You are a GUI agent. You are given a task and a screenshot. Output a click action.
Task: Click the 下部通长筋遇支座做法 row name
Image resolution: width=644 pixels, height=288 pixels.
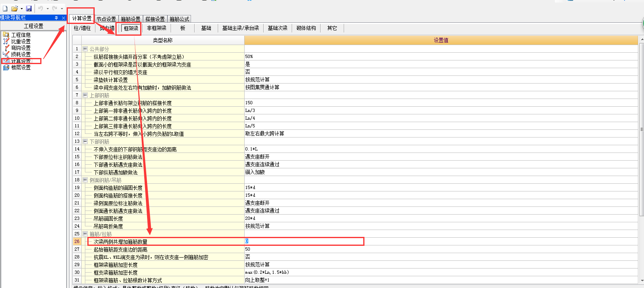[118, 165]
